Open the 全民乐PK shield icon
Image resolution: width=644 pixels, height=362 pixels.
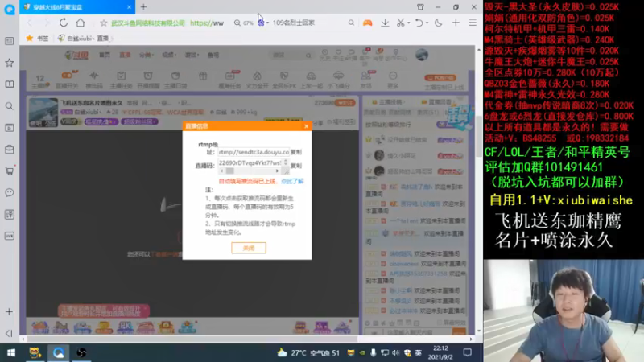coord(284,80)
